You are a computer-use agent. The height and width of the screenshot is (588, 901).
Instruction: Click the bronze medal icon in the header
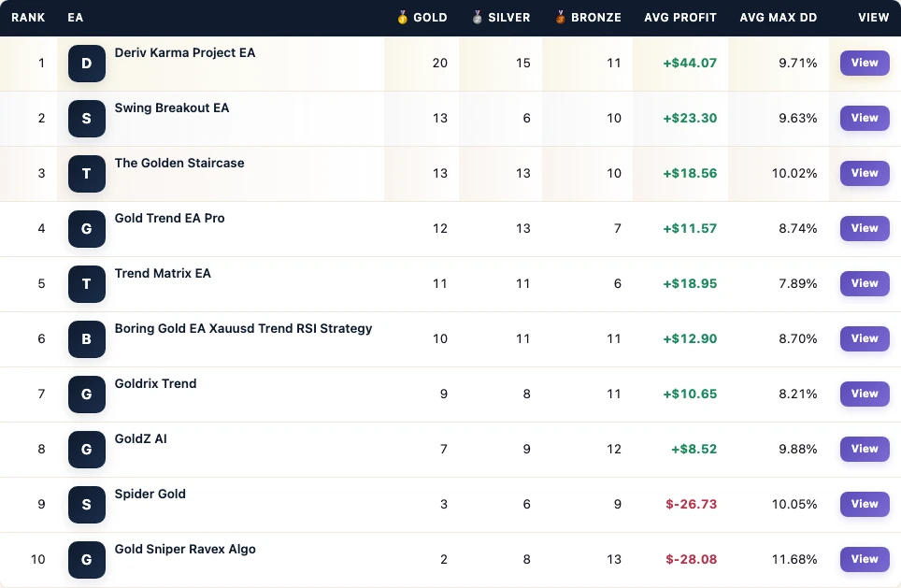coord(560,17)
